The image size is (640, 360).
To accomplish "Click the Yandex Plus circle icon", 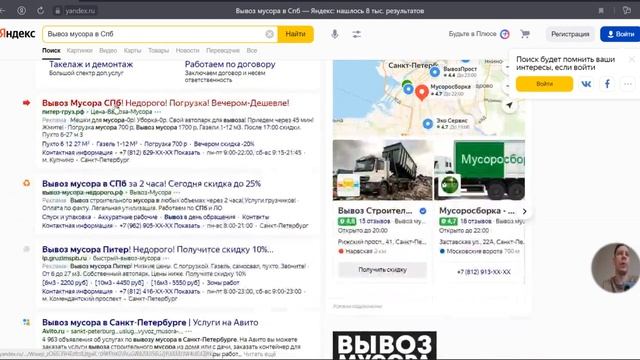I will (x=505, y=34).
